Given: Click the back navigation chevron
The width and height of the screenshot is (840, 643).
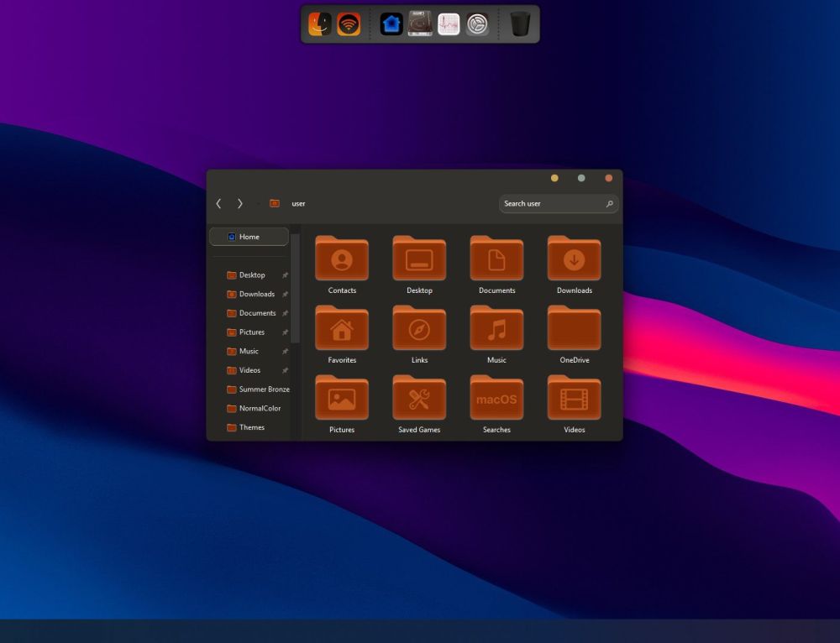Looking at the screenshot, I should 218,203.
